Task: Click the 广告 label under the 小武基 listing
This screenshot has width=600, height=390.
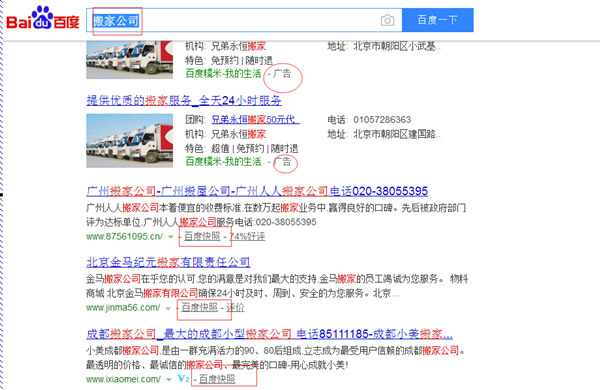Action: 282,73
